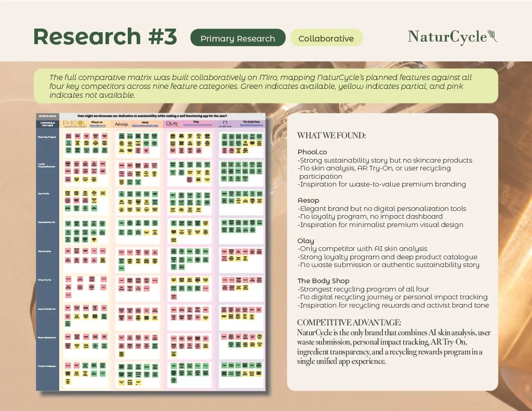Click 'Inspiration for recycling rewards and activist brand tone'
532x411 pixels.
click(393, 305)
